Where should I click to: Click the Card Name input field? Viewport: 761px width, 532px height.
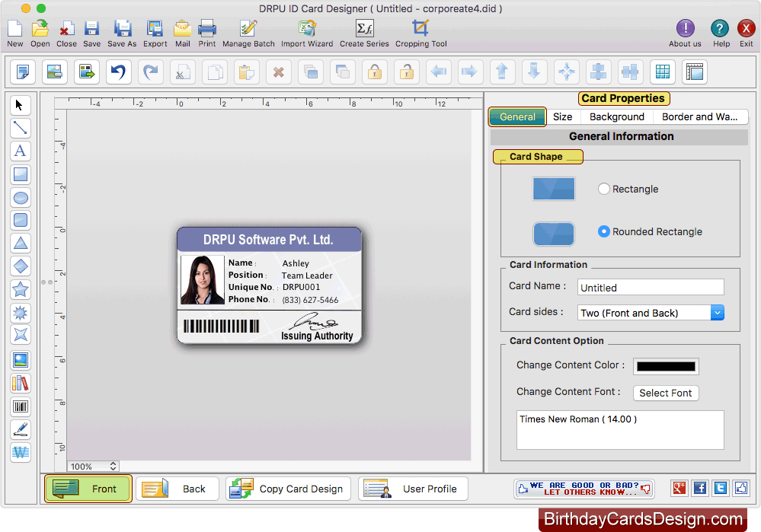[x=651, y=287]
